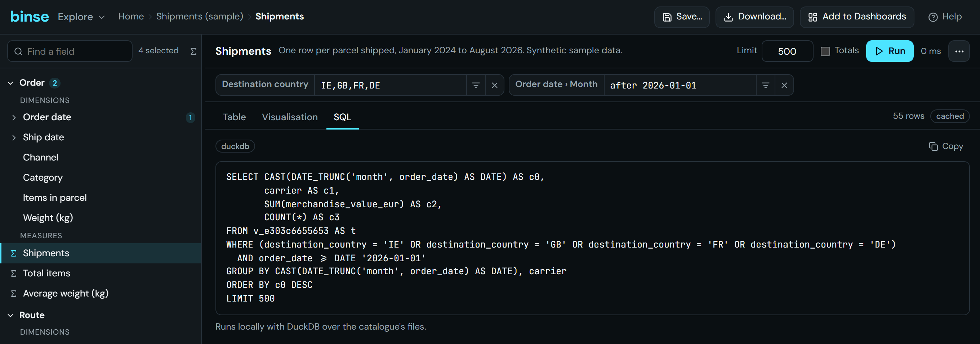The width and height of the screenshot is (980, 344).
Task: Click the binse logo
Action: coord(30,17)
